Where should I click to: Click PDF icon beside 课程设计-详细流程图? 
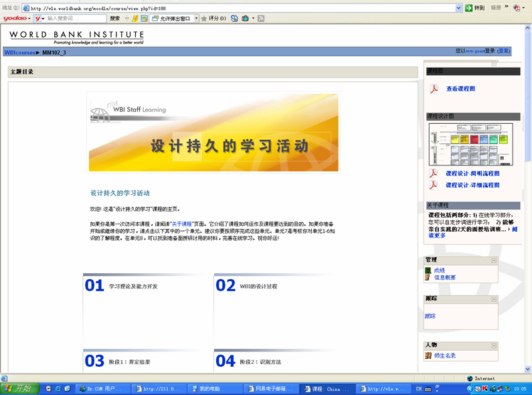[x=433, y=185]
